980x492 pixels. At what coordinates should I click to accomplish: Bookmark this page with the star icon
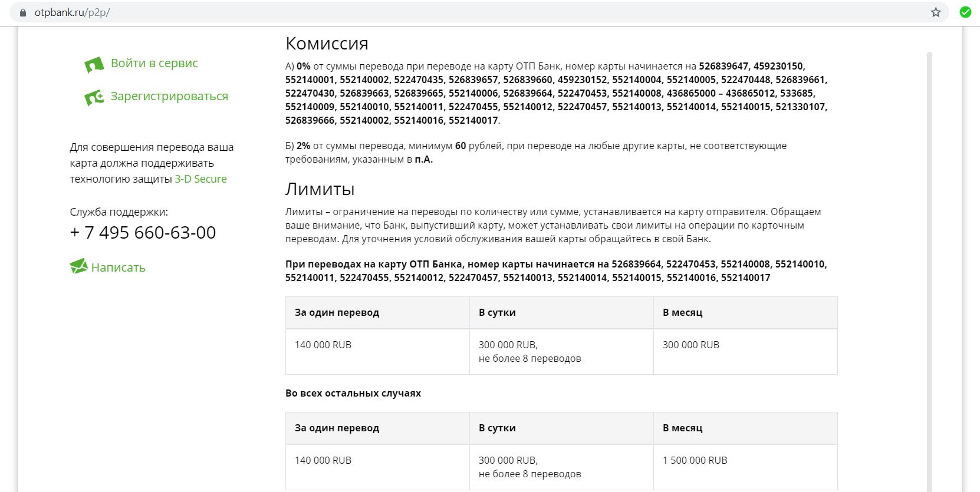936,12
